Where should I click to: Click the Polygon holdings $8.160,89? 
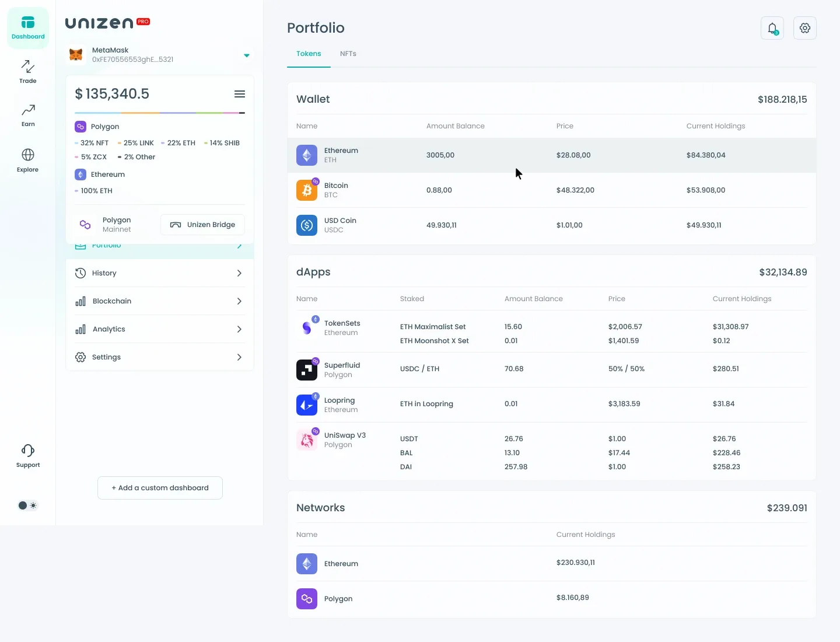pos(573,598)
